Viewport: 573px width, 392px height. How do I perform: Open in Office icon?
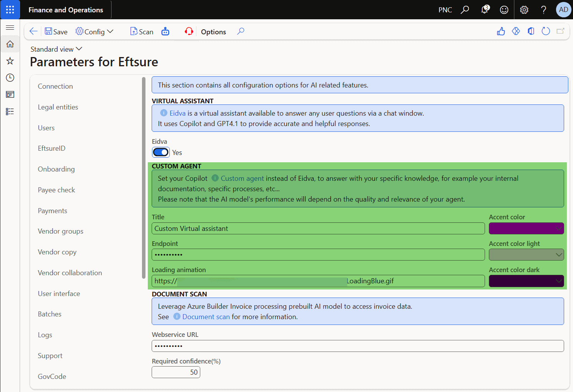click(531, 32)
